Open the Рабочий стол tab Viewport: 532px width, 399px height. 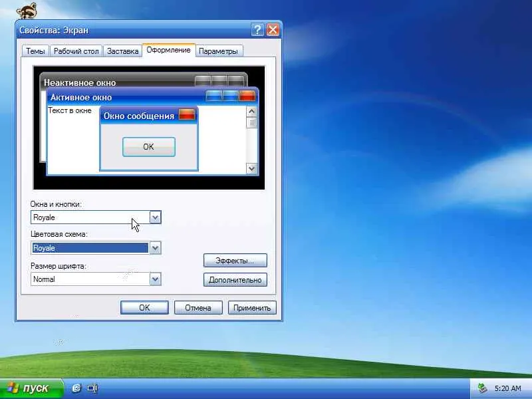click(76, 51)
